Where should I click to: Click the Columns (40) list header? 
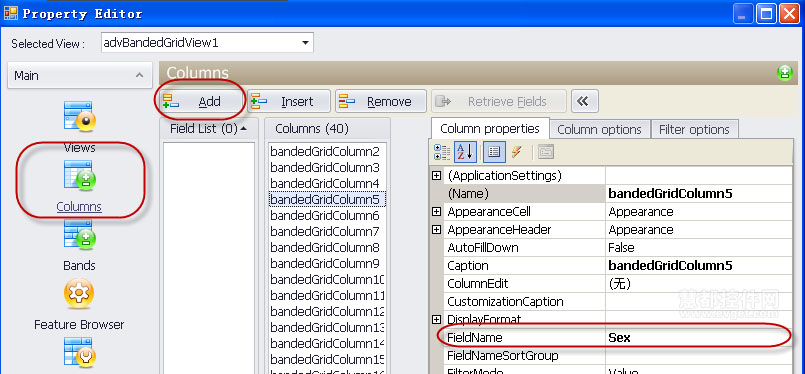328,128
